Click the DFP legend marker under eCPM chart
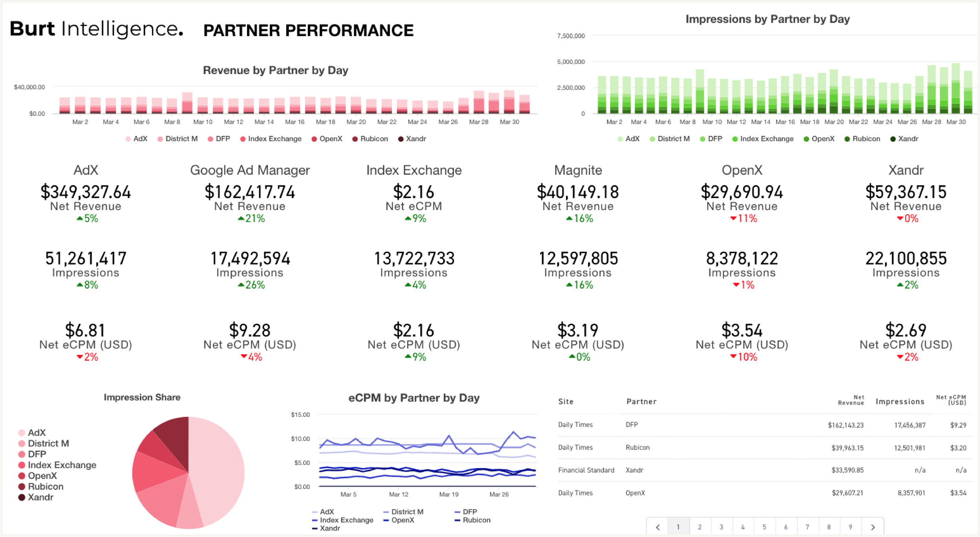The width and height of the screenshot is (980, 537). (x=457, y=512)
